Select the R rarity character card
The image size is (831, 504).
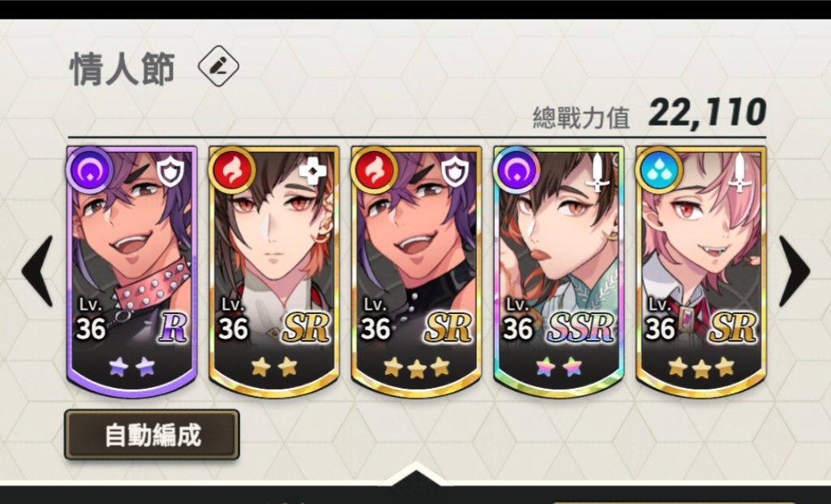(x=132, y=271)
